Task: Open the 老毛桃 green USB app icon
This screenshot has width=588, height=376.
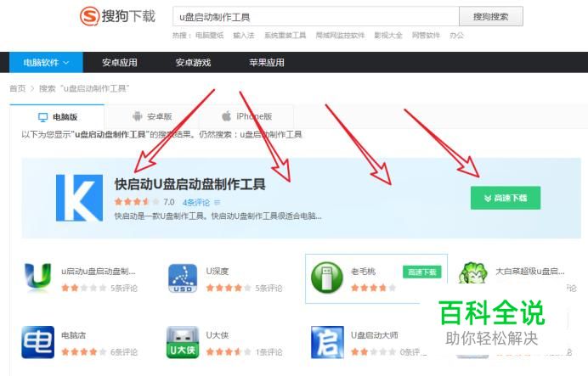Action: [327, 278]
